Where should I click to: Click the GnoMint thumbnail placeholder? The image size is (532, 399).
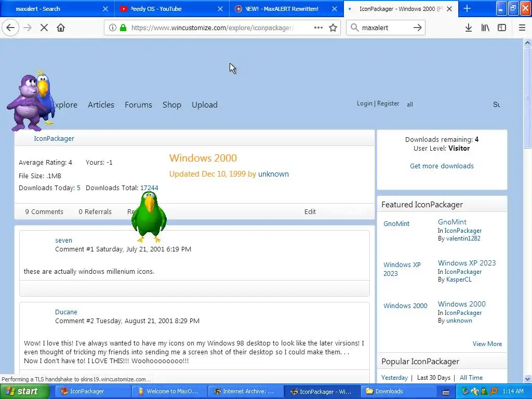pos(396,223)
